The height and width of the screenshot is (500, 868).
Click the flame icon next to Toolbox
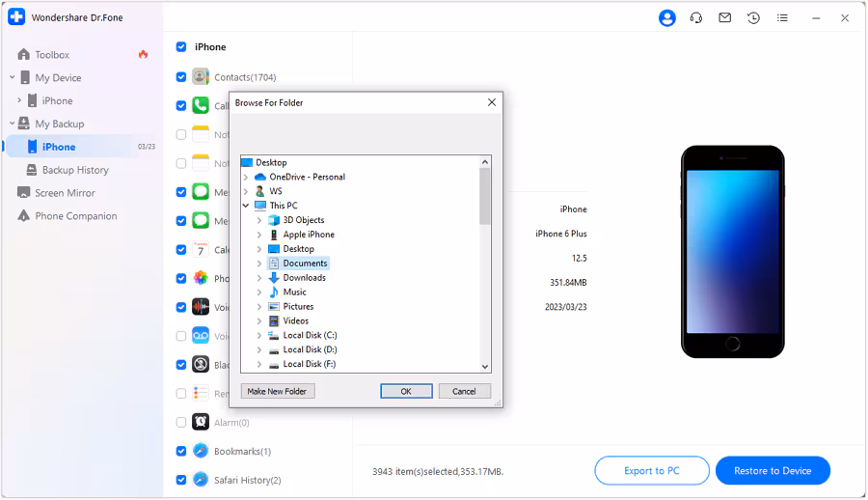tap(144, 54)
